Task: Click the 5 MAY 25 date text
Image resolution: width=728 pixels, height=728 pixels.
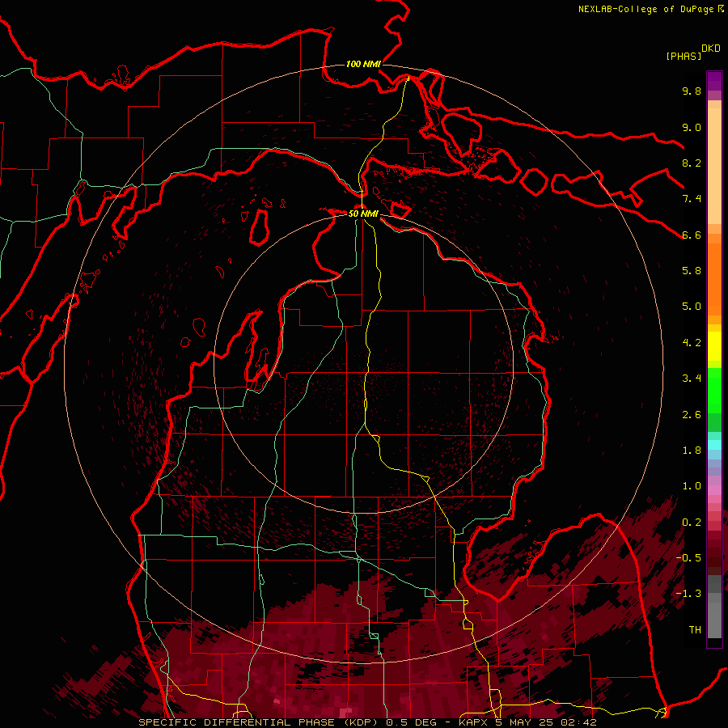Action: tap(525, 722)
